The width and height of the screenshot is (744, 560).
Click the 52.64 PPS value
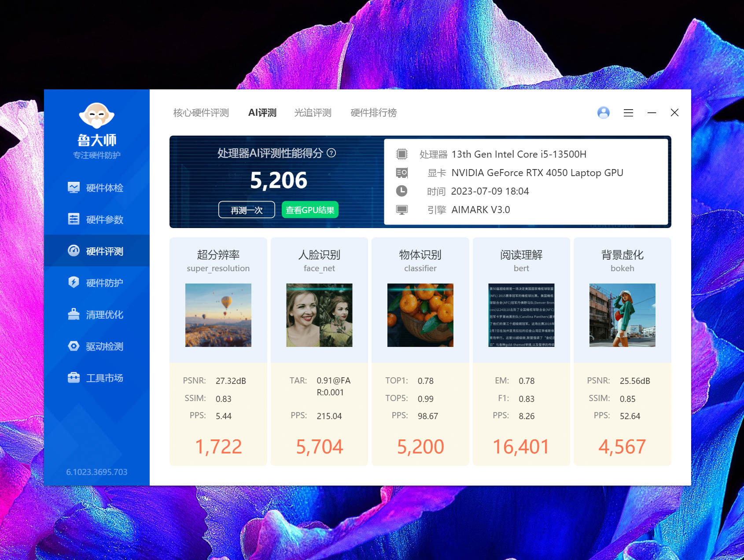[x=630, y=416]
